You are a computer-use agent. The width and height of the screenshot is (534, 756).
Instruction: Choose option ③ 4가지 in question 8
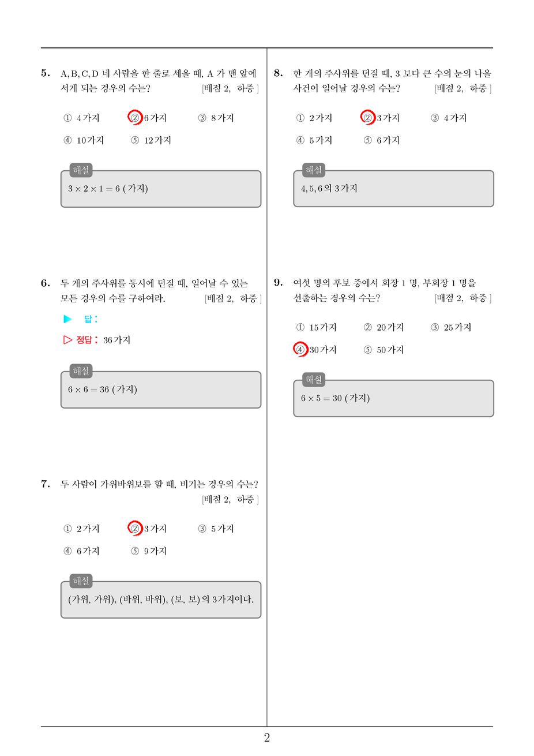[449, 118]
